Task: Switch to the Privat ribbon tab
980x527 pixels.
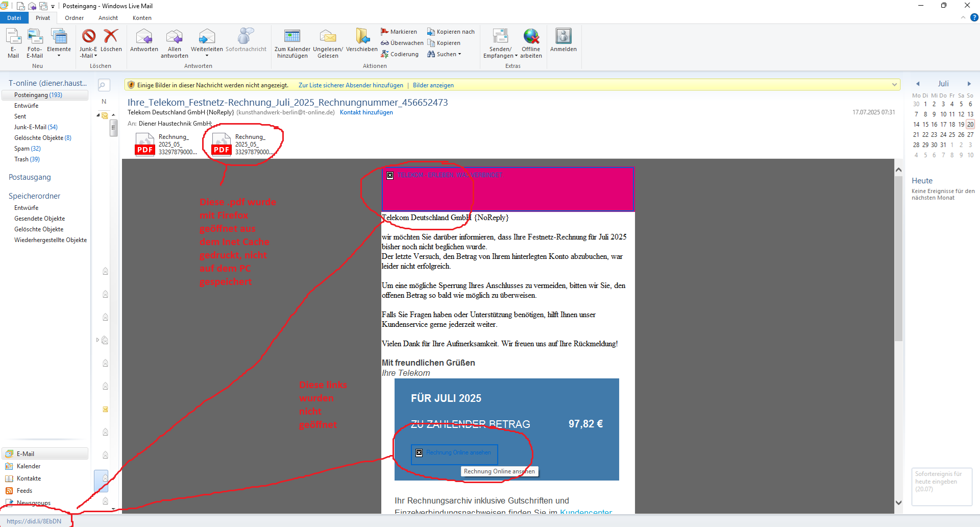Action: coord(43,18)
